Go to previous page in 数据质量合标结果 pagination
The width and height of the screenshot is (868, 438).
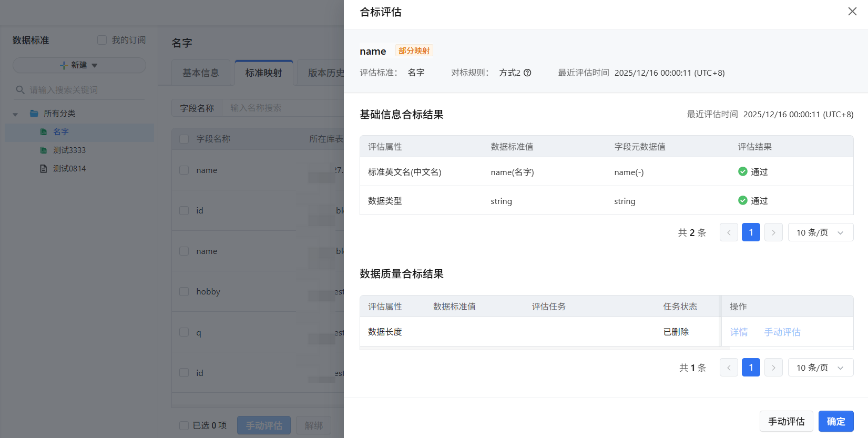coord(729,368)
